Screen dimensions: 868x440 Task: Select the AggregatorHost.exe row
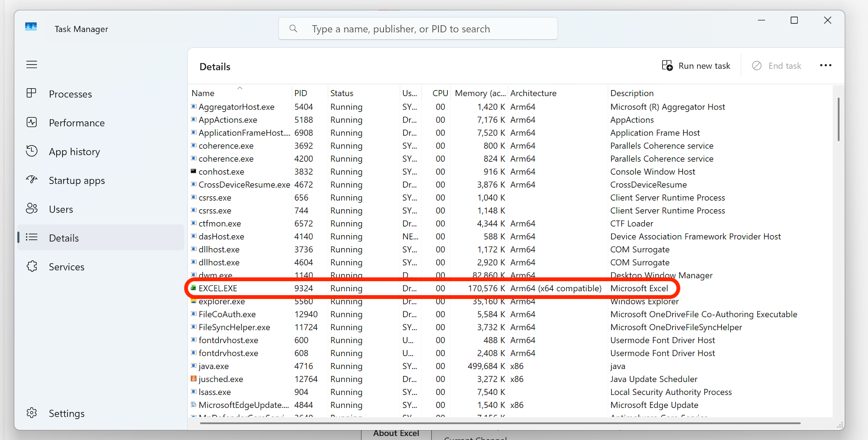coord(511,107)
